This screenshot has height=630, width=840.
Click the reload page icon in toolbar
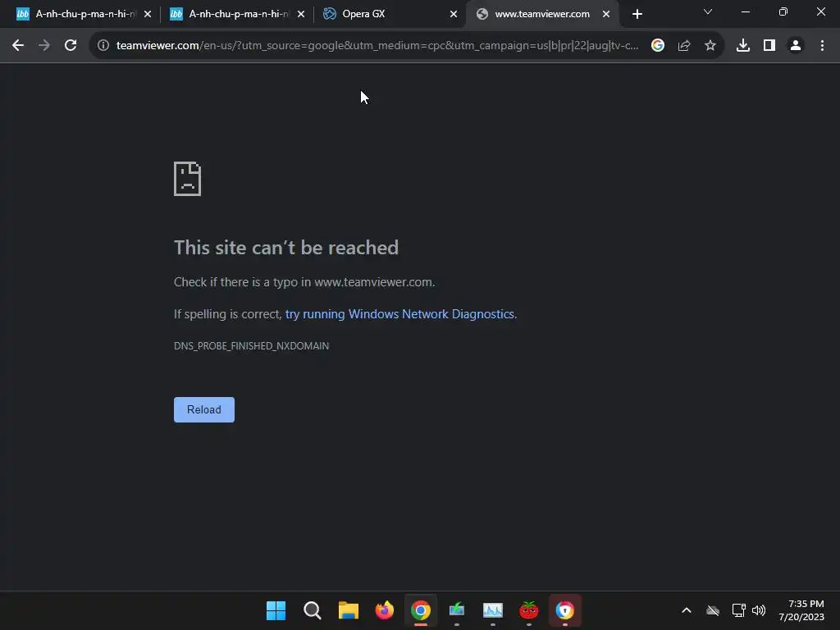[x=71, y=46]
